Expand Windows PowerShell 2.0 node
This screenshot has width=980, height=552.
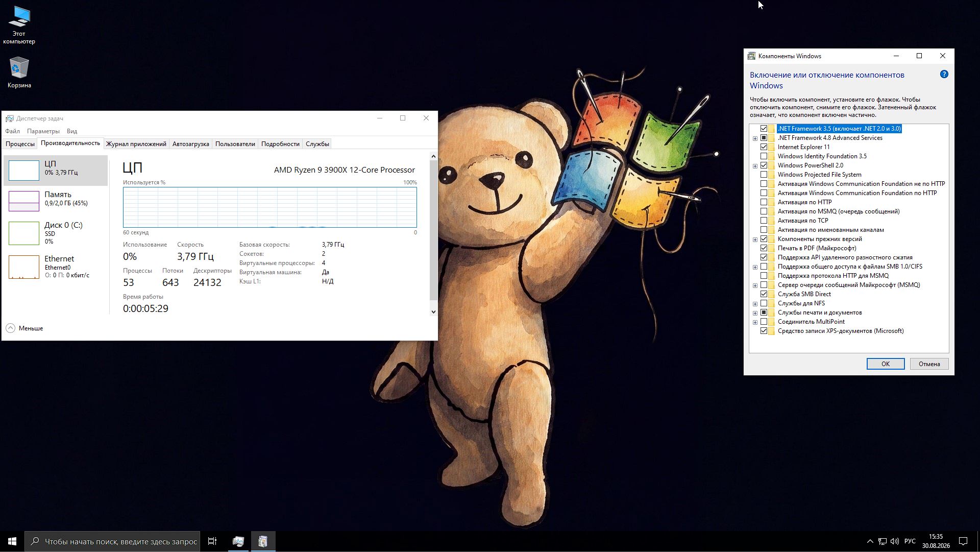(755, 166)
